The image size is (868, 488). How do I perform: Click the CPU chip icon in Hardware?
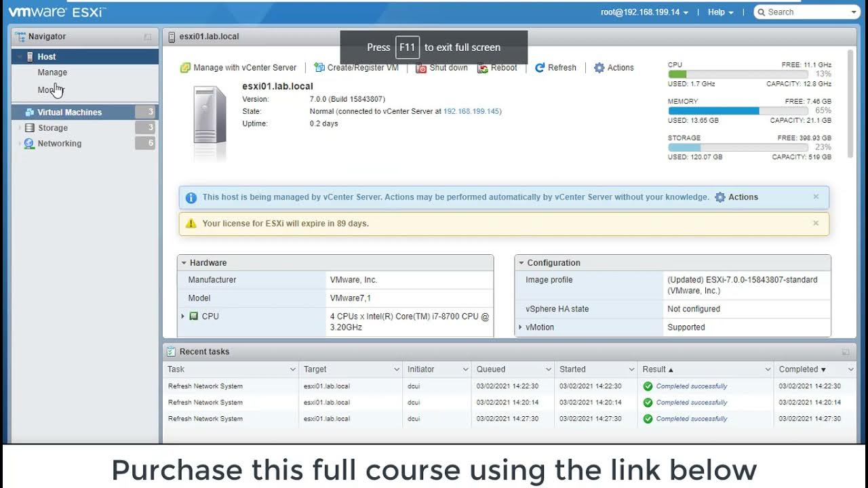tap(194, 317)
